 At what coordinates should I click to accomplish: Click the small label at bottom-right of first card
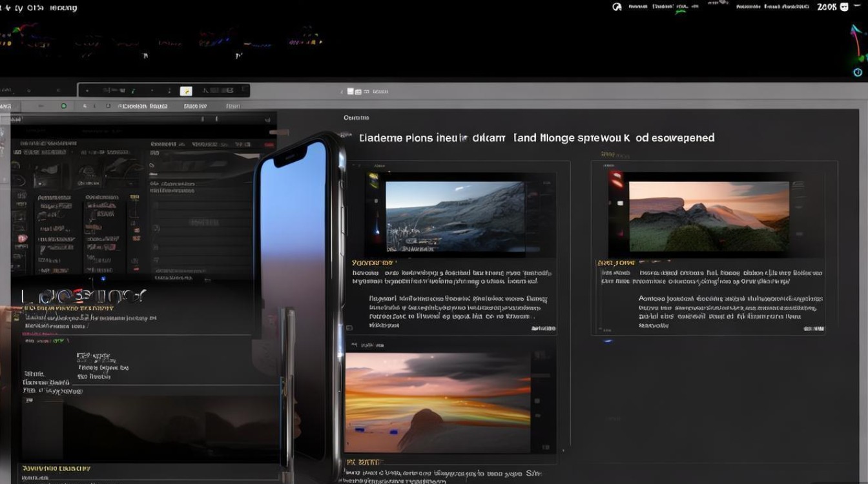[x=542, y=328]
